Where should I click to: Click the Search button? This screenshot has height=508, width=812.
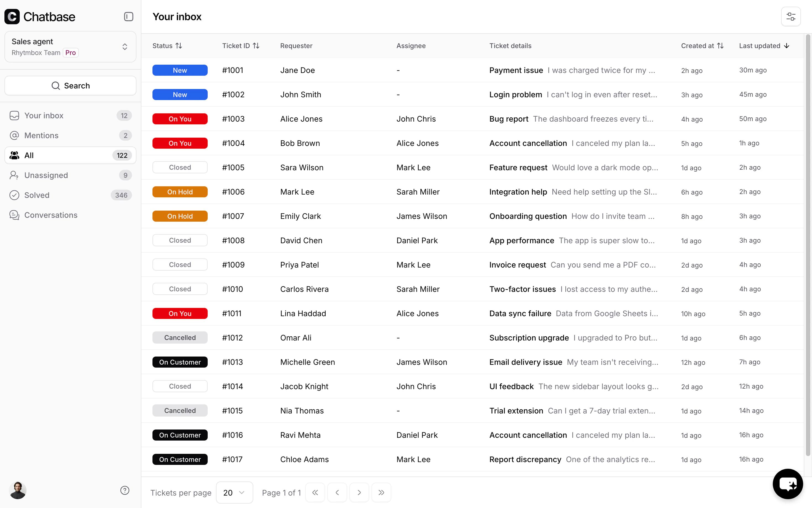coord(70,85)
